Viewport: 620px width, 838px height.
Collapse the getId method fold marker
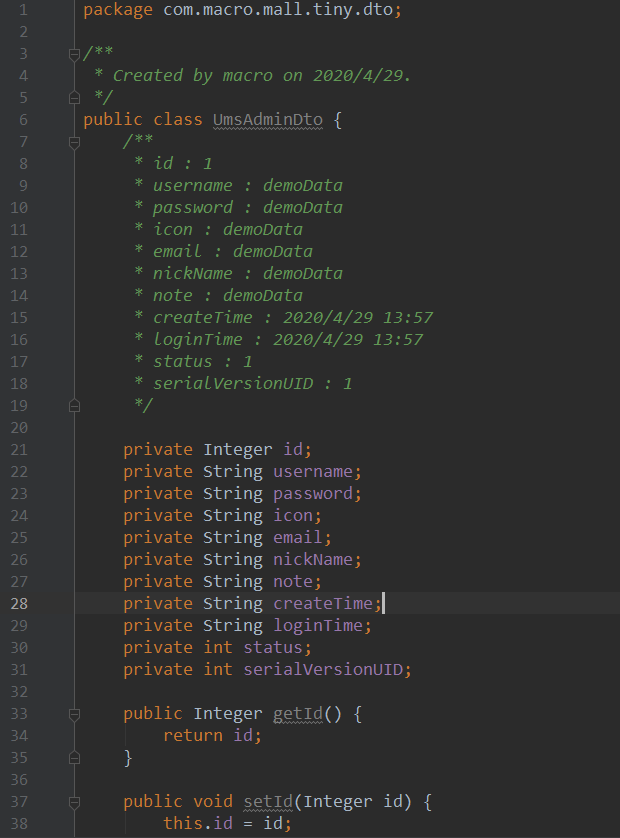click(74, 714)
